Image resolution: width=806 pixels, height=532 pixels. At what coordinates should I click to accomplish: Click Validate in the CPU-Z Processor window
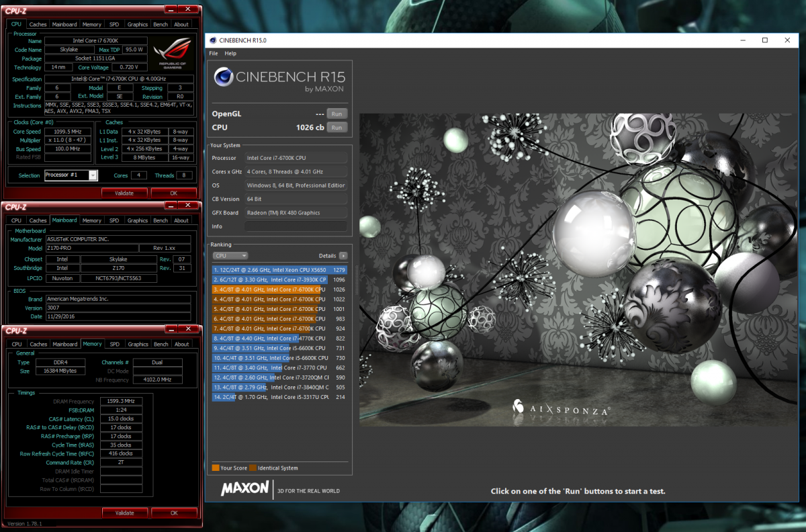click(x=124, y=193)
